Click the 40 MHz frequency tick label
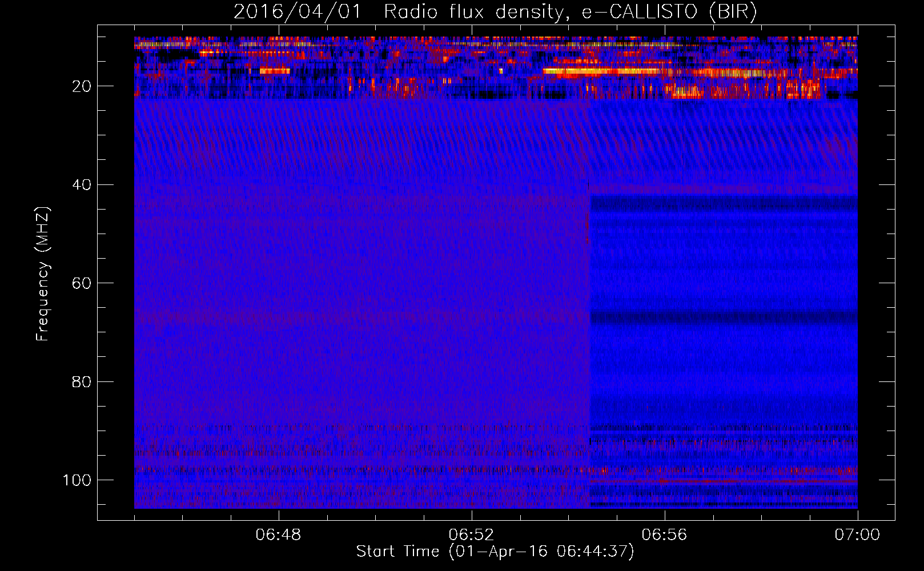The height and width of the screenshot is (571, 924). (x=82, y=185)
